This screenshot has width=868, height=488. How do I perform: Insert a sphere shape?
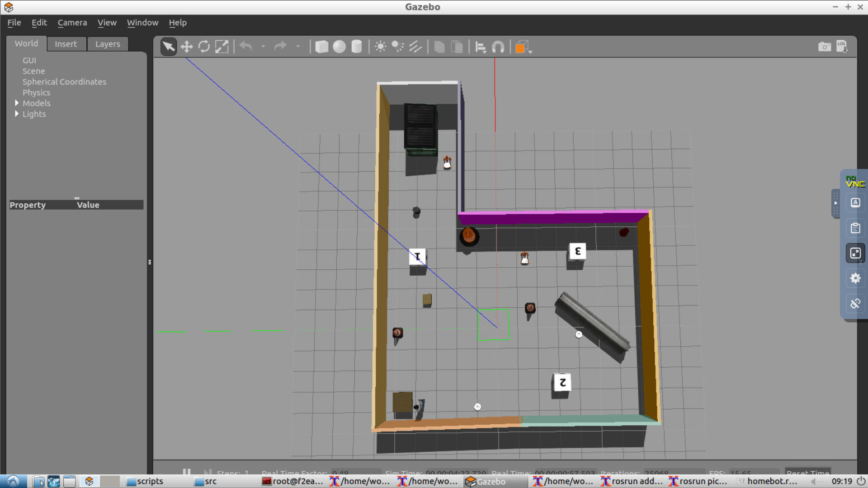[339, 47]
